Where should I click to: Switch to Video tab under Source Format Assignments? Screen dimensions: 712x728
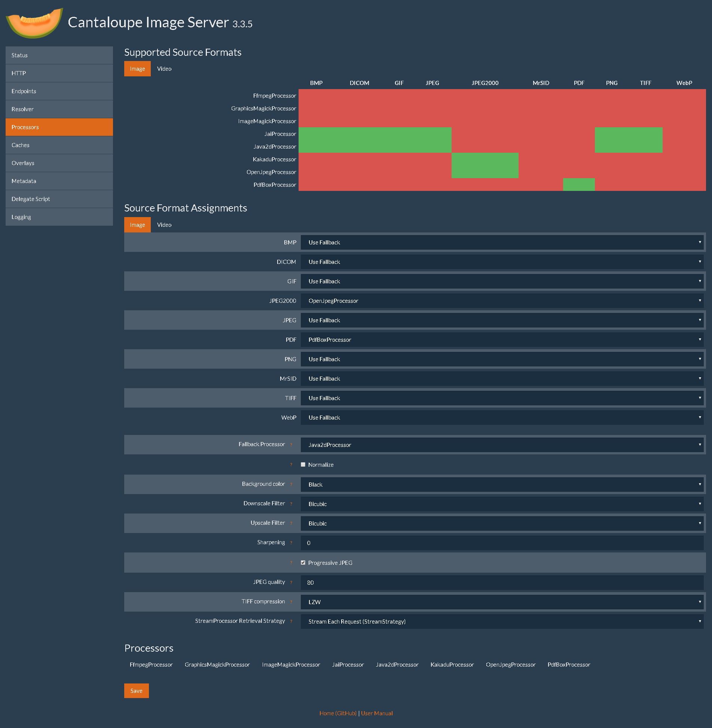tap(164, 225)
